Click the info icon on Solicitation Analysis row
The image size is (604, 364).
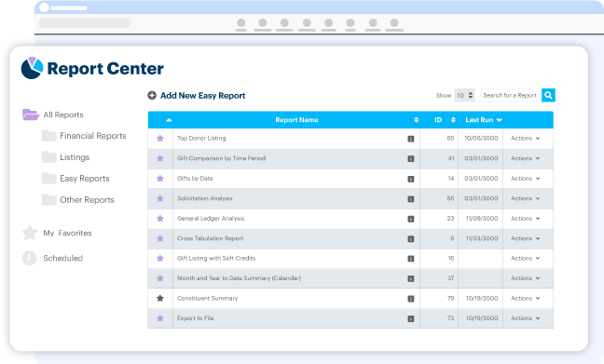coord(411,198)
